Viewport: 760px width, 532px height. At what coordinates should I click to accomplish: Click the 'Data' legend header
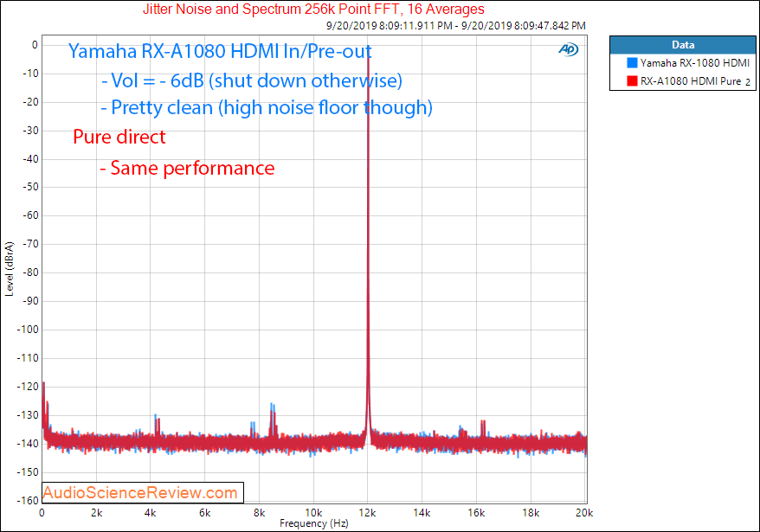[x=682, y=45]
